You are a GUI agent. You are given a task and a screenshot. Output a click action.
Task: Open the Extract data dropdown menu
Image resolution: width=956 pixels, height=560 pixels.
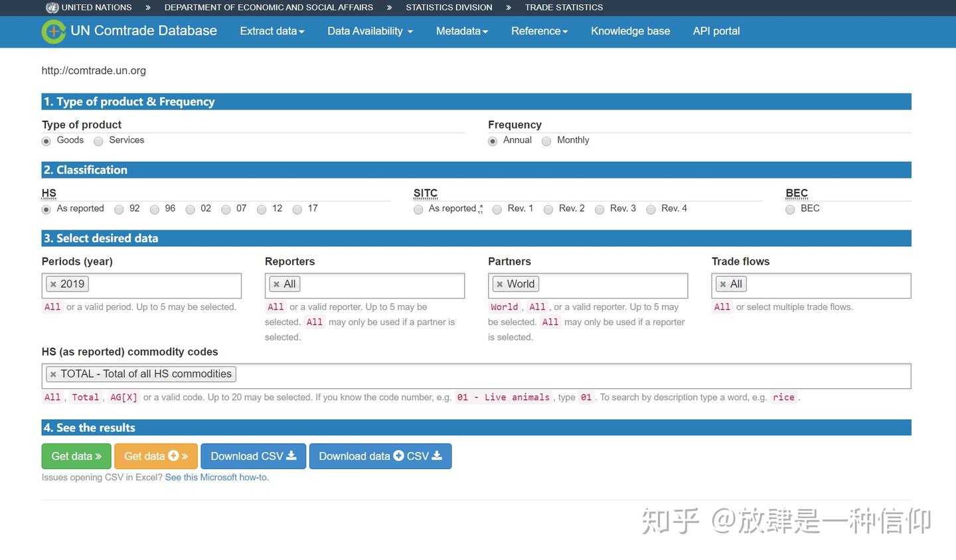pyautogui.click(x=272, y=31)
